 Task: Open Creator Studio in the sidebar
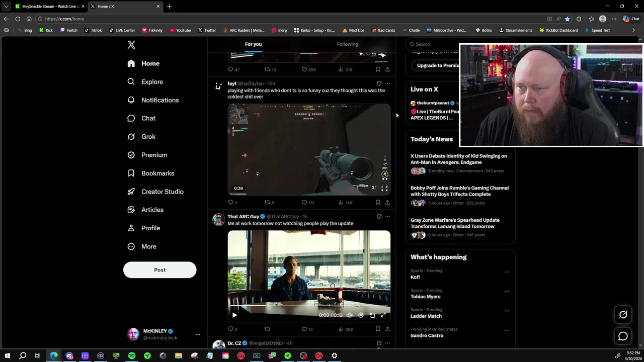click(155, 192)
